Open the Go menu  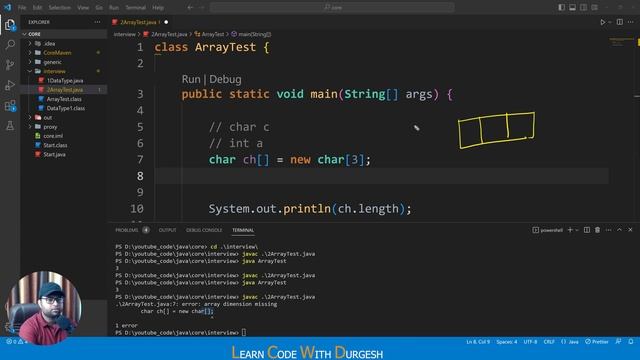tap(99, 7)
